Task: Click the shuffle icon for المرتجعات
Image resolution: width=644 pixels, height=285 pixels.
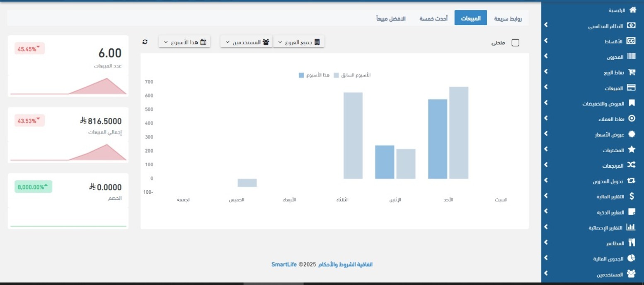Action: point(631,165)
